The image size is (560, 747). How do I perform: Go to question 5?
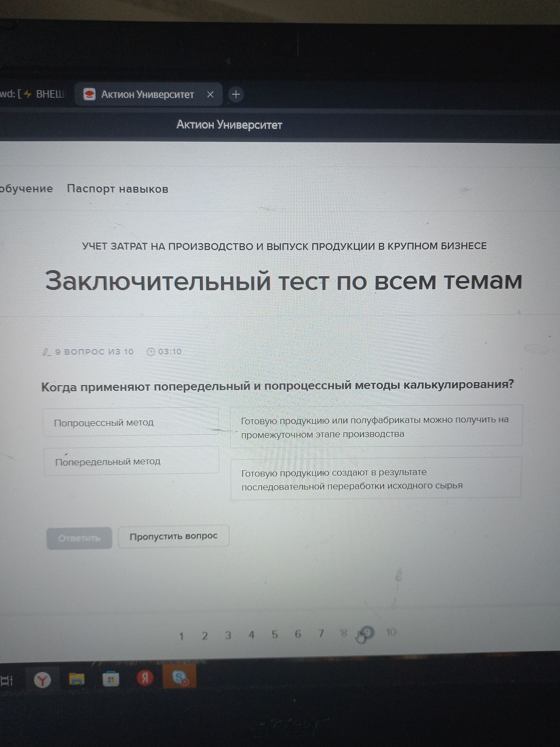[275, 635]
